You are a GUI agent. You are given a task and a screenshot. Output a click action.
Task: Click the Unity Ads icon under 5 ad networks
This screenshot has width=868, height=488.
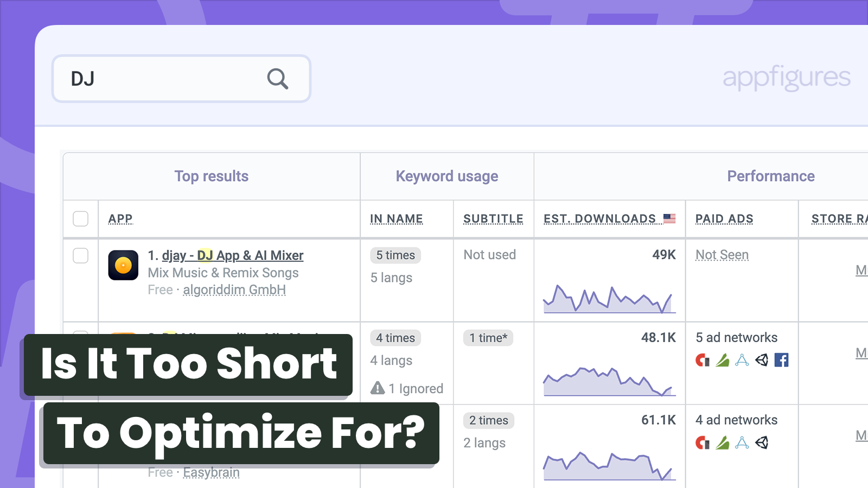[x=762, y=360]
